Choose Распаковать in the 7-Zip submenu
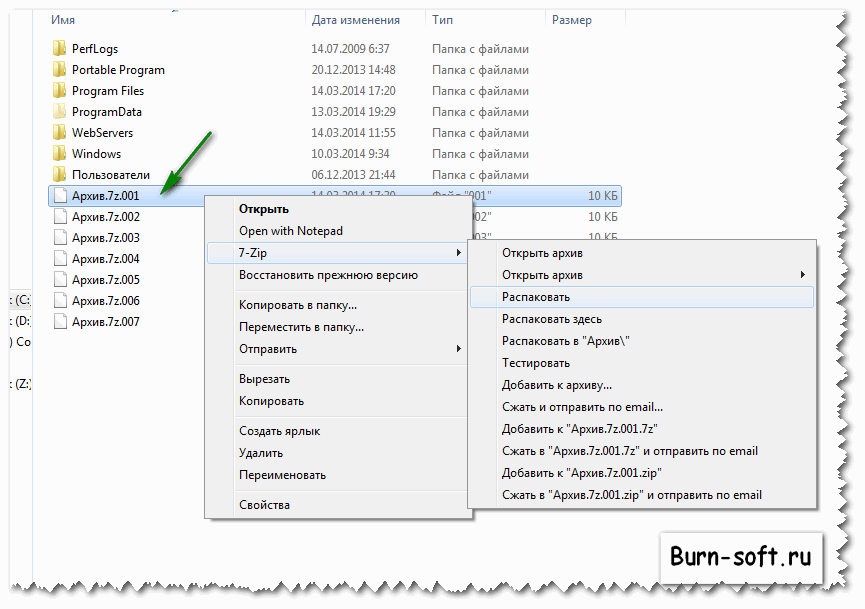Screen dimensions: 865x609 [536, 297]
